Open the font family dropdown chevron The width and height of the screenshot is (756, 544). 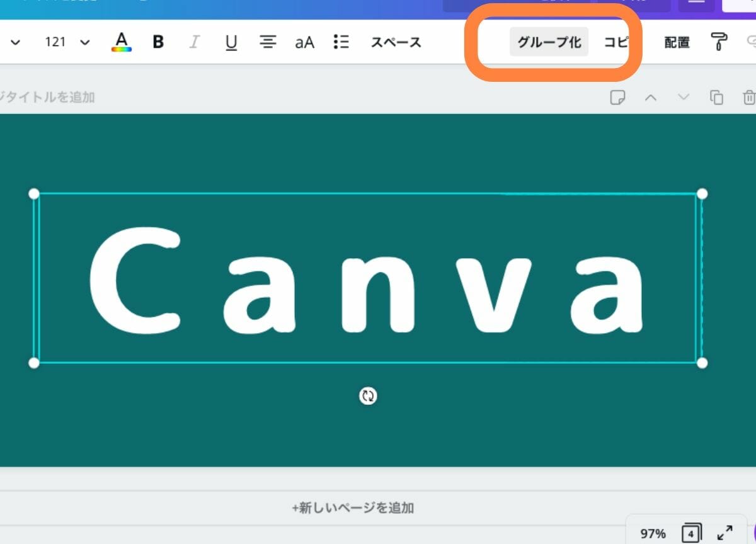[16, 42]
